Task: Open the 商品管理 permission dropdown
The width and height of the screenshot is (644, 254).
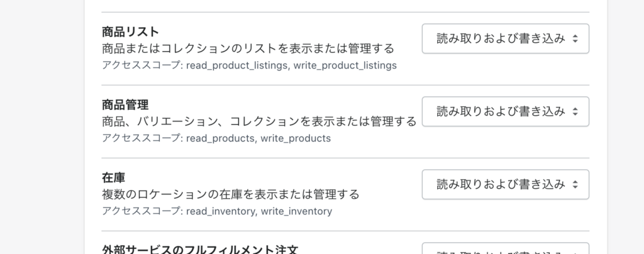Action: click(505, 112)
